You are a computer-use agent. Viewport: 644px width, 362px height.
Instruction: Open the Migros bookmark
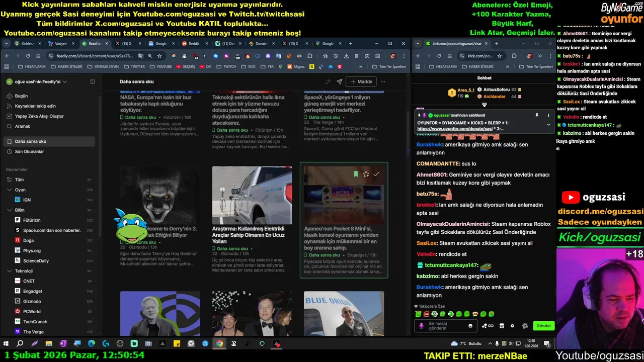tap(297, 66)
